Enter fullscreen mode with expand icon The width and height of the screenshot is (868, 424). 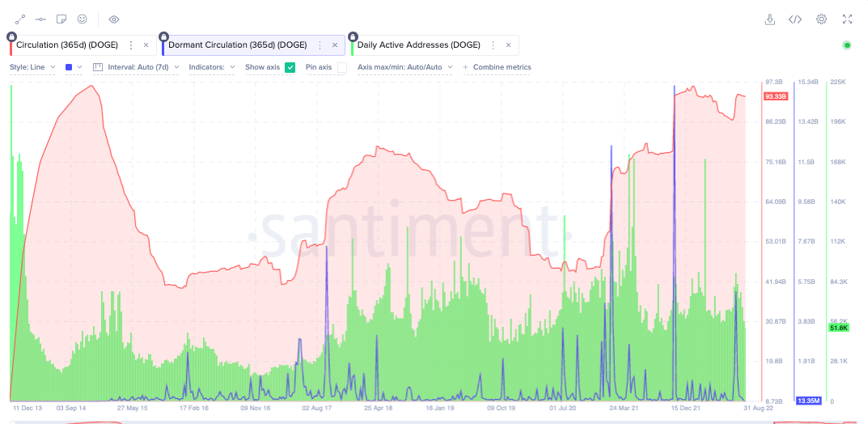point(847,19)
